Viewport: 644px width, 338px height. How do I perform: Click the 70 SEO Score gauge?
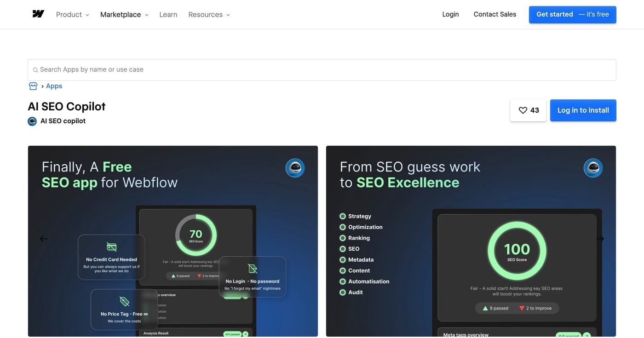point(196,235)
